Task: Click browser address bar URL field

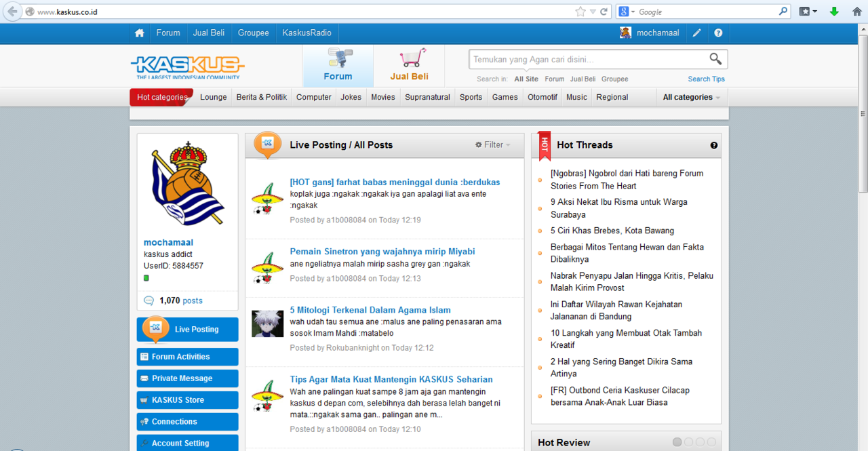Action: (305, 12)
